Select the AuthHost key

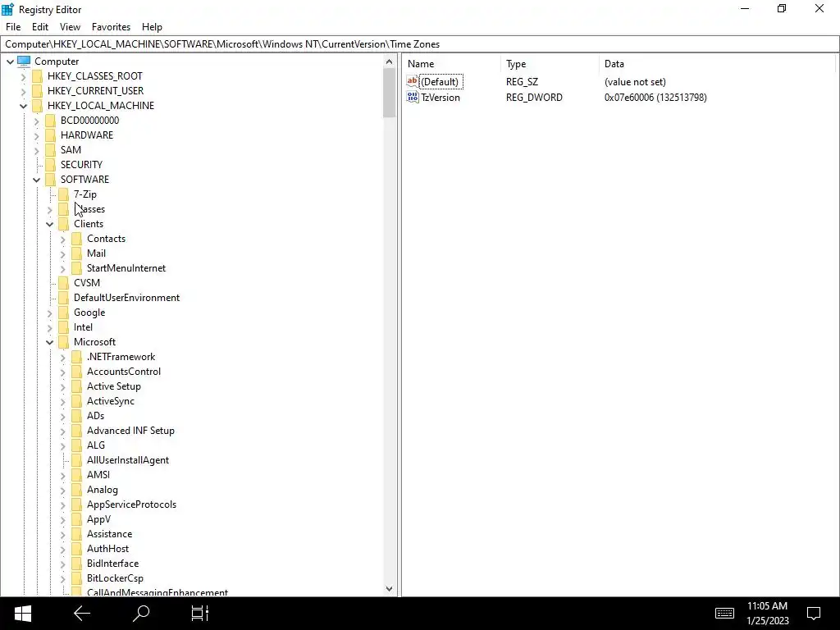107,549
